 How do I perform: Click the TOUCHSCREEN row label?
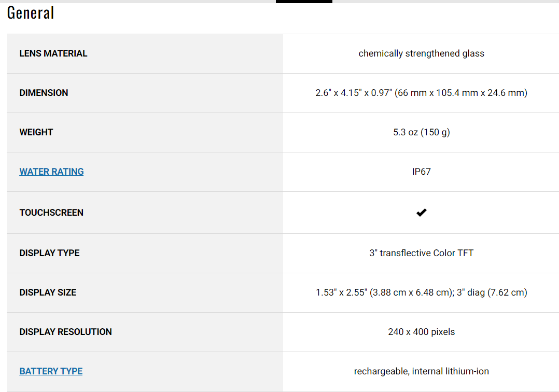51,213
